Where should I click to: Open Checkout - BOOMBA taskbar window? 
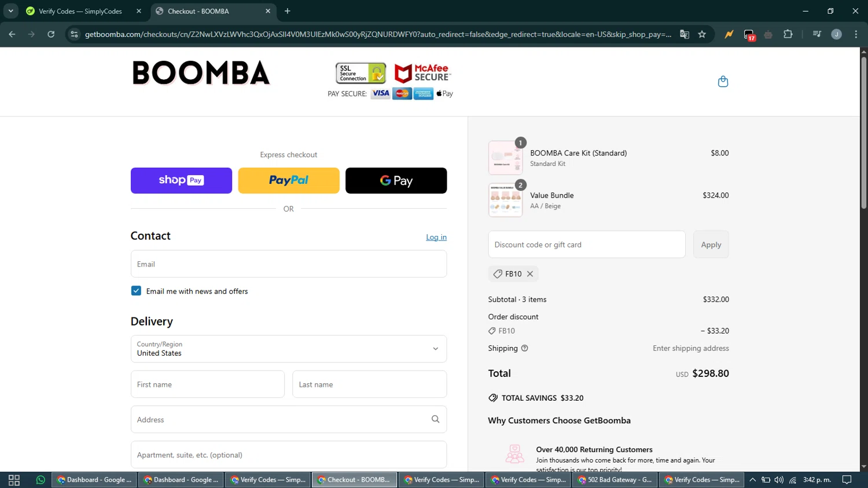[x=354, y=480]
